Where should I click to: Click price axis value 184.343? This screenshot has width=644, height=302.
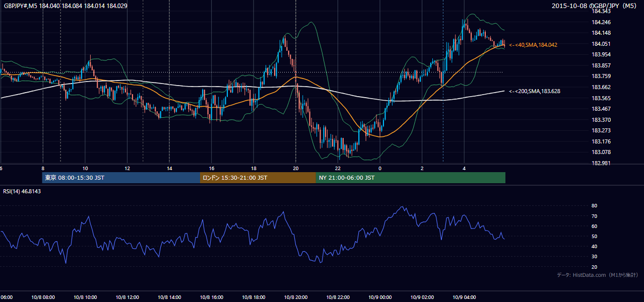click(601, 11)
